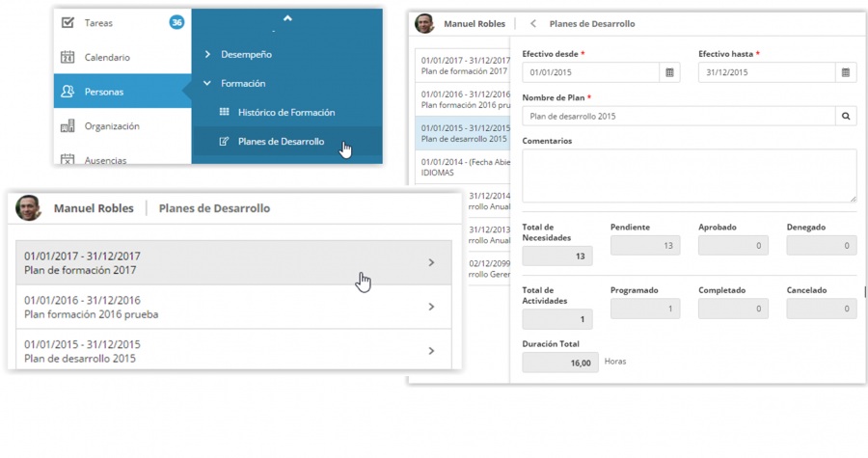This screenshot has width=868, height=458.
Task: Open Plan de formación 2017 row chevron
Action: [x=431, y=262]
